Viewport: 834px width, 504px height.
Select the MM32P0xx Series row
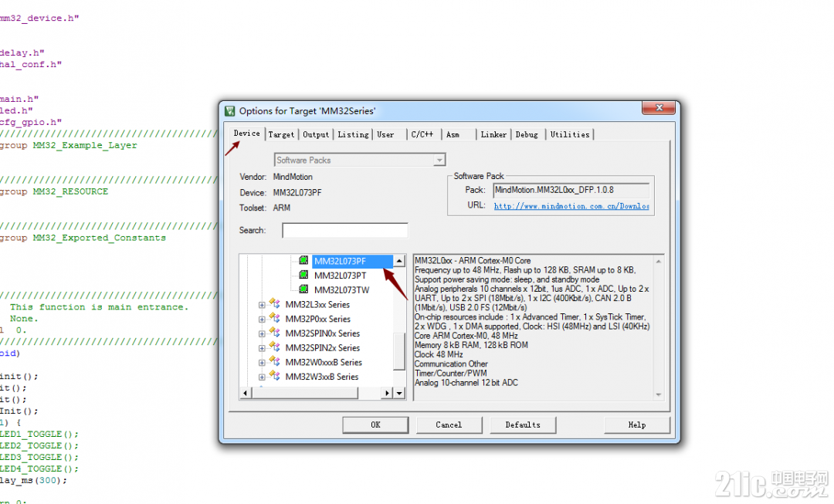(317, 319)
